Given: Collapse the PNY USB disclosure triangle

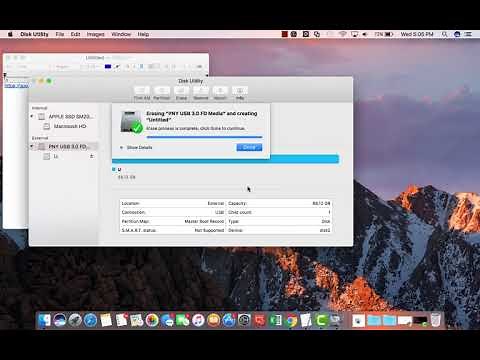Looking at the screenshot, I should point(32,146).
